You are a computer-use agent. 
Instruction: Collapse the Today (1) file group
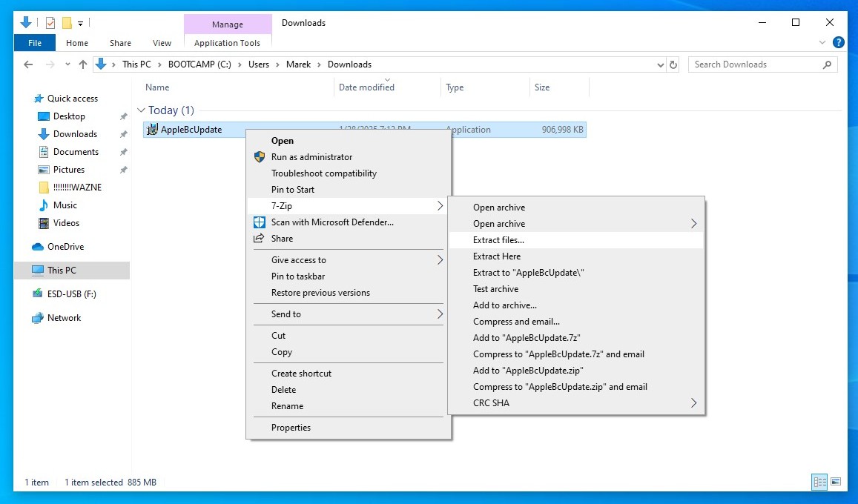(x=141, y=110)
